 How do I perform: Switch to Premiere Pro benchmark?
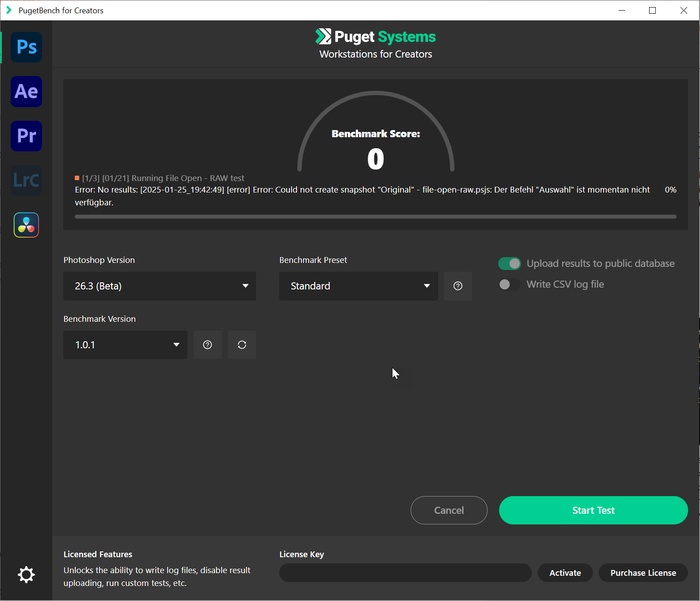coord(27,136)
